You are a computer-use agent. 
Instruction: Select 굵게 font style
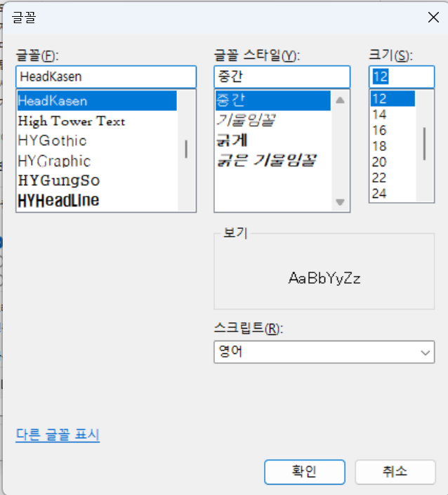tap(233, 140)
